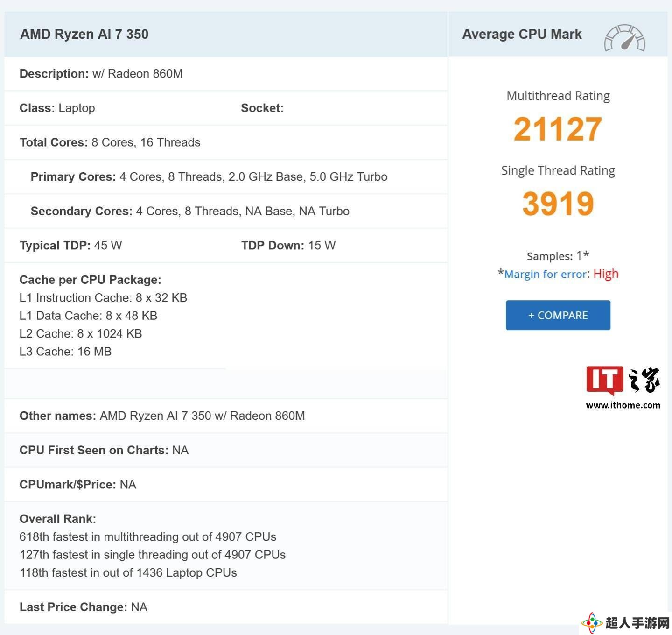672x635 pixels.
Task: Select TDP Down: 15 W
Action: [x=288, y=246]
